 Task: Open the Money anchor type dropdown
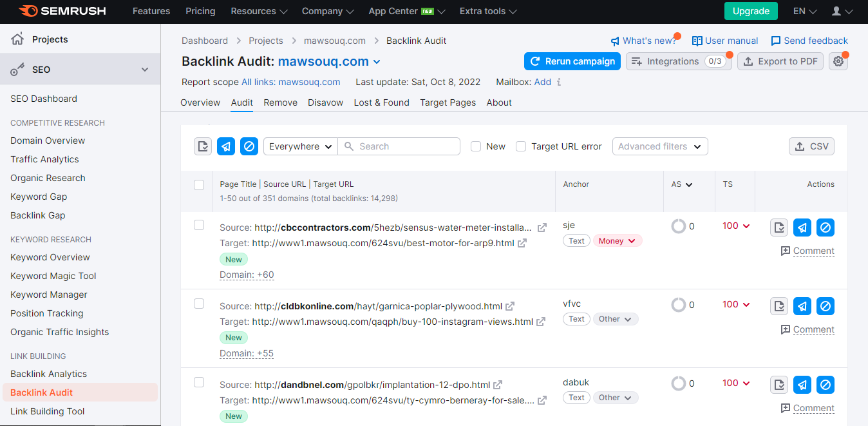coord(618,240)
